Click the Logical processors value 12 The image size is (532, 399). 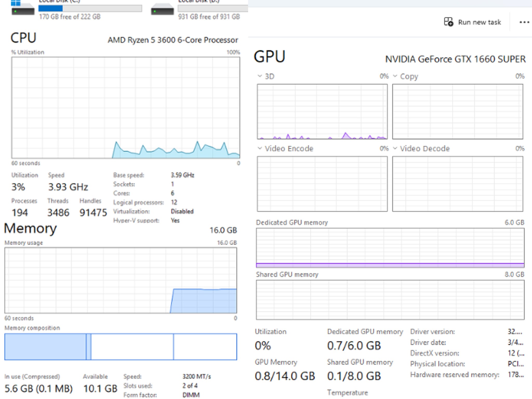tap(174, 202)
